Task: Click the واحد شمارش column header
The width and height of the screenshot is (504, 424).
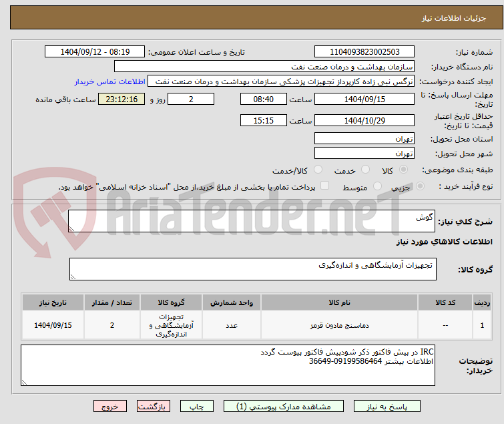Action: coord(232,302)
